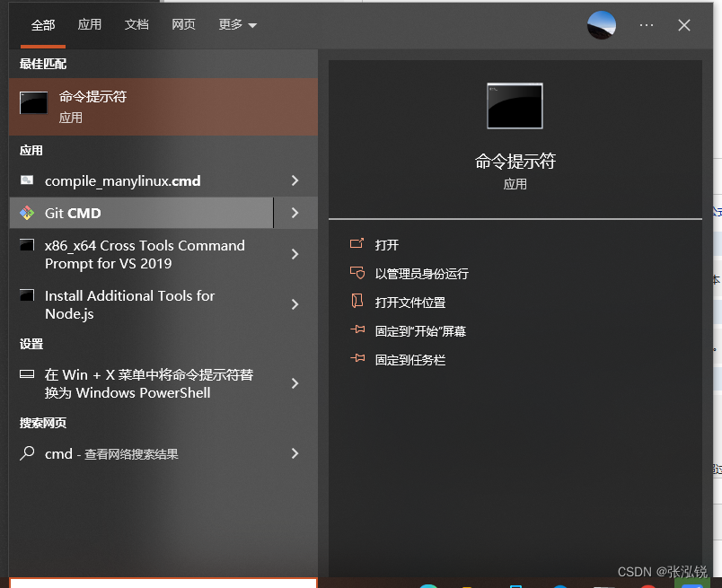The width and height of the screenshot is (722, 588).
Task: Open x86_x64 Cross Tools Command Prompt
Action: pos(142,254)
